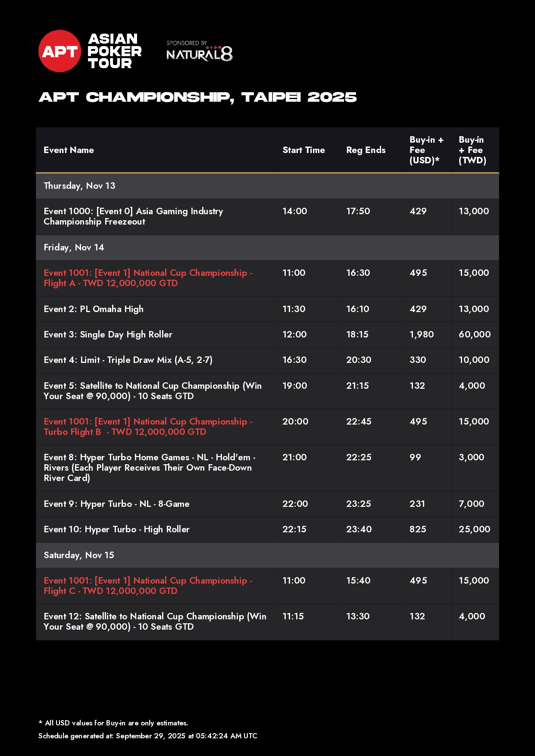Click the APT Championship, Taipei 2025 title
Image resolution: width=535 pixels, height=756 pixels.
click(x=197, y=97)
